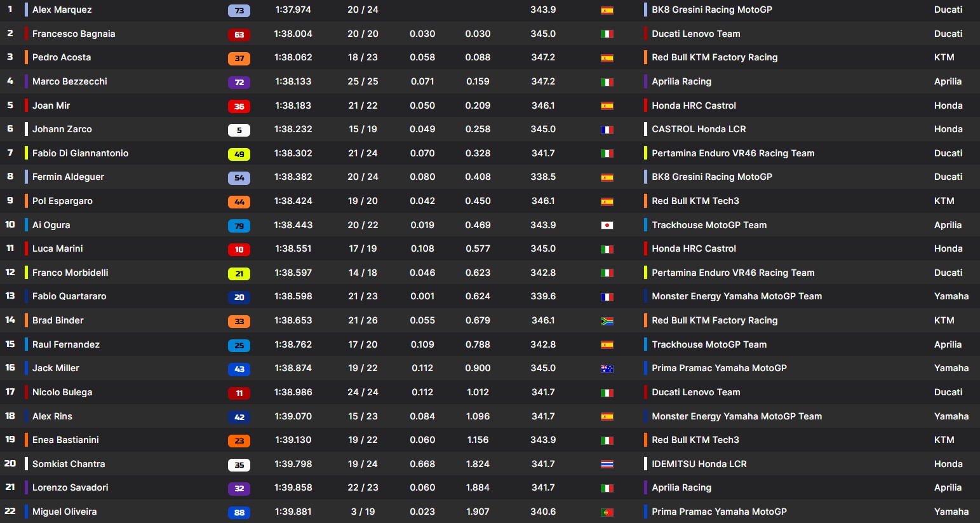Click the Thai flag next to Somkiat Chantra
The width and height of the screenshot is (980, 523).
pyautogui.click(x=607, y=463)
